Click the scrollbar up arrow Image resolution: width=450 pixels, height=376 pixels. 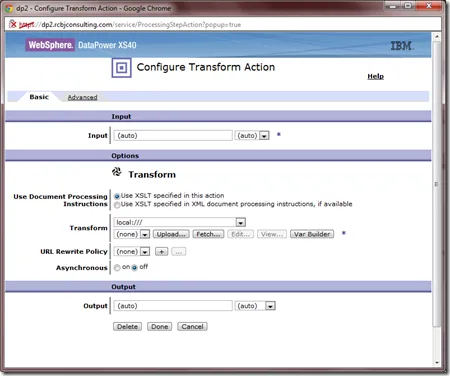point(436,36)
